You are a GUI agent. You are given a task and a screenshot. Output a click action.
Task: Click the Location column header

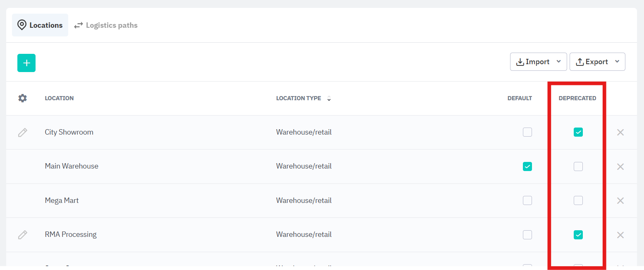59,98
